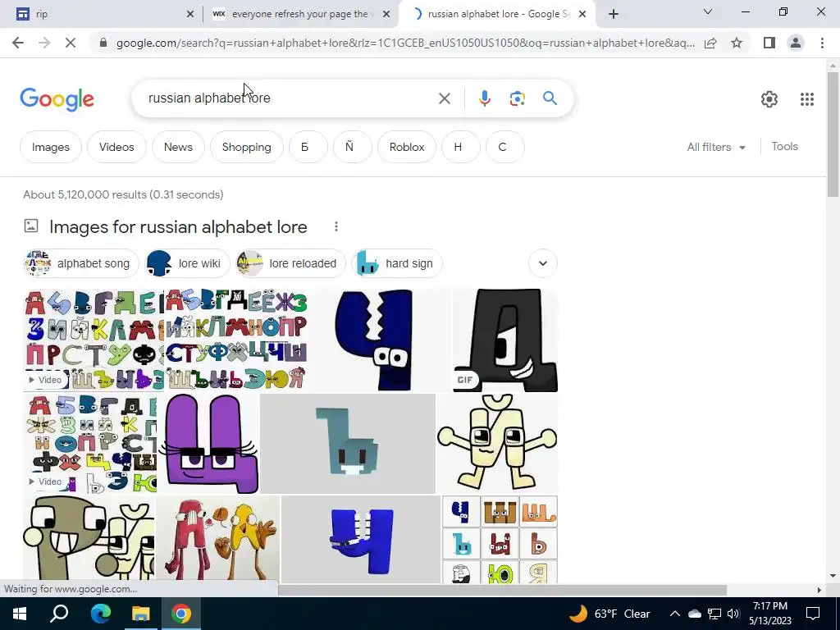Clear the search query text
The height and width of the screenshot is (630, 840).
[444, 98]
